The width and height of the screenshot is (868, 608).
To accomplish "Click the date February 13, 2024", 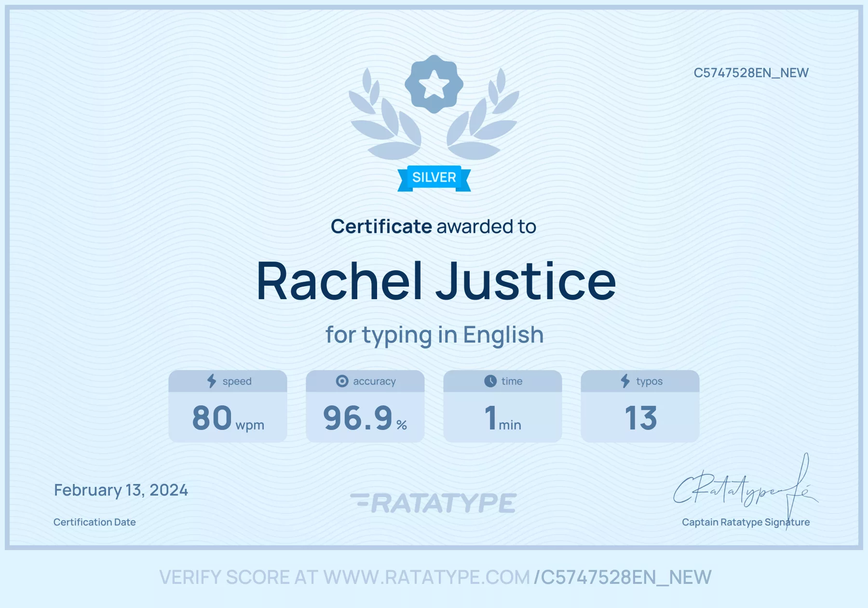I will tap(121, 490).
